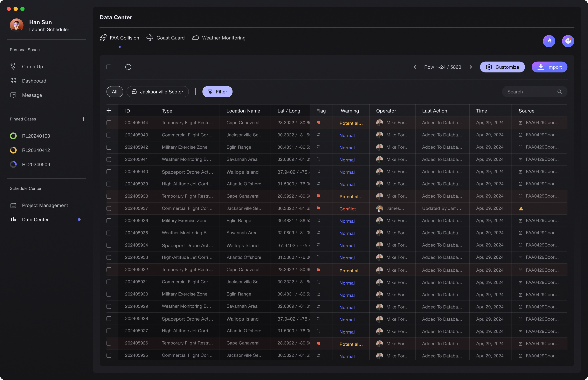This screenshot has height=380, width=588.
Task: Flag row 202405943 with the outline flag
Action: pos(318,135)
